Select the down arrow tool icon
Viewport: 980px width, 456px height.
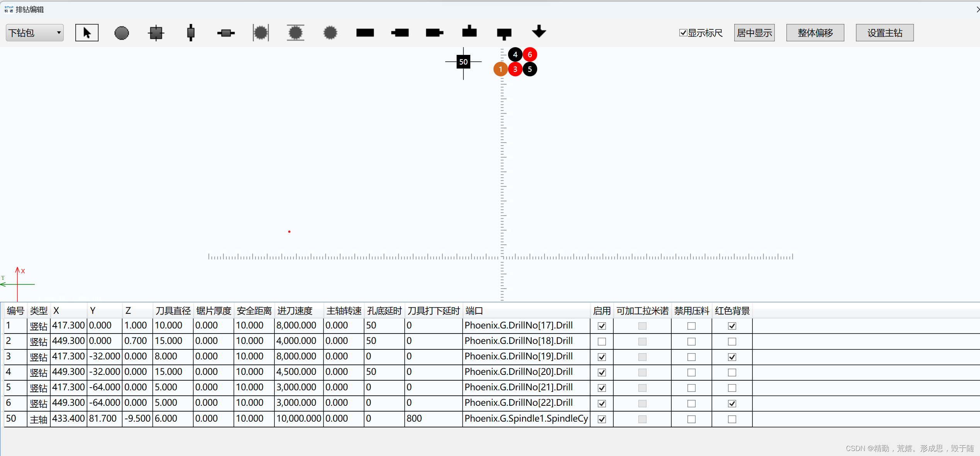click(x=539, y=32)
